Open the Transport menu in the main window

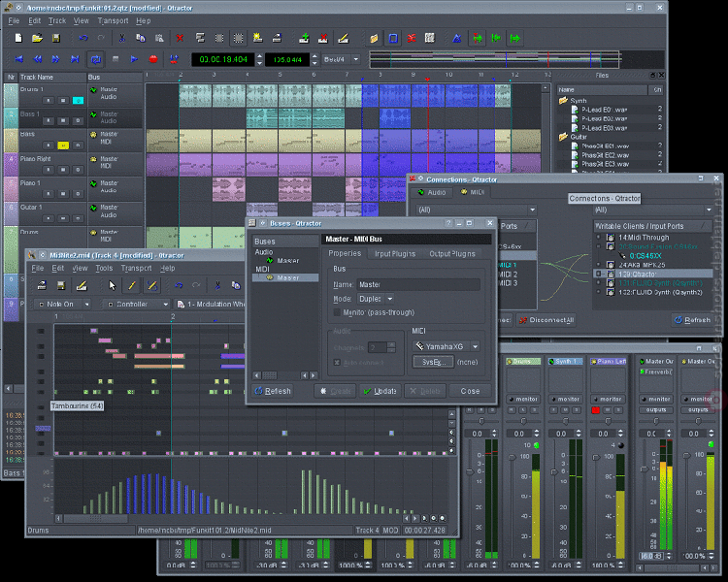(113, 21)
